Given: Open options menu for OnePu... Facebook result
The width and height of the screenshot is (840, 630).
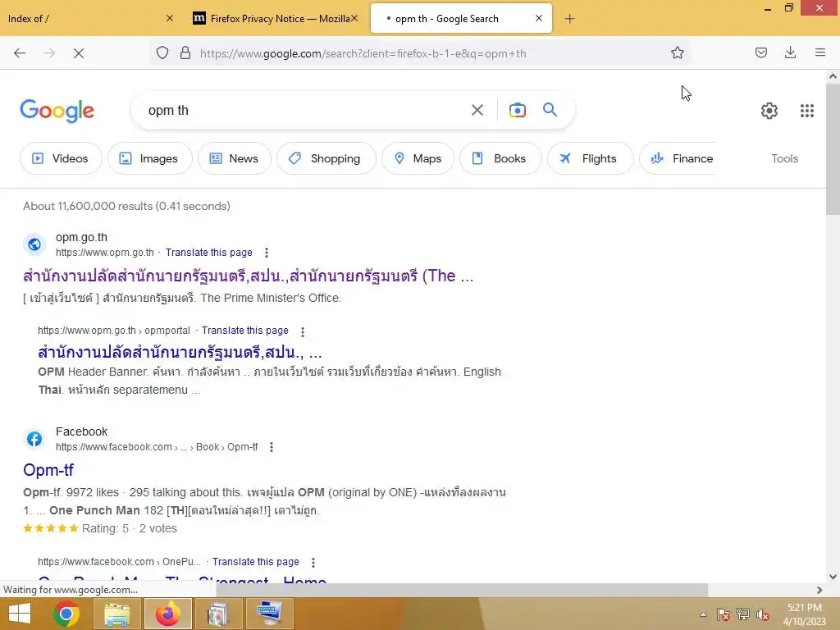Looking at the screenshot, I should coord(313,563).
